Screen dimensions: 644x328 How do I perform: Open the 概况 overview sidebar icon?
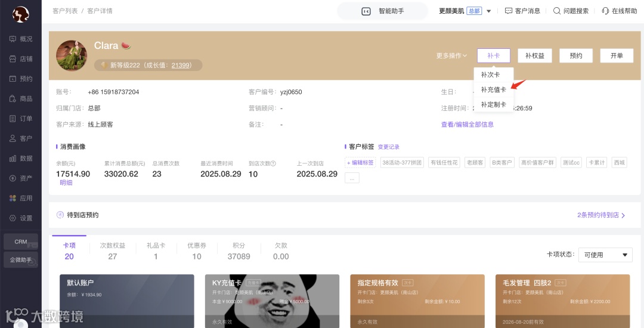pyautogui.click(x=13, y=39)
